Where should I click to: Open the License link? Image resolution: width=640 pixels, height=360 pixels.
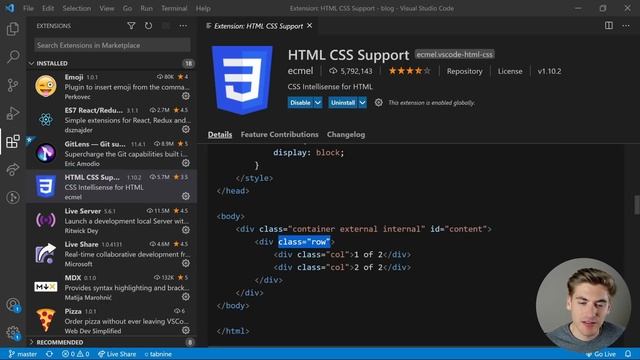click(x=510, y=71)
